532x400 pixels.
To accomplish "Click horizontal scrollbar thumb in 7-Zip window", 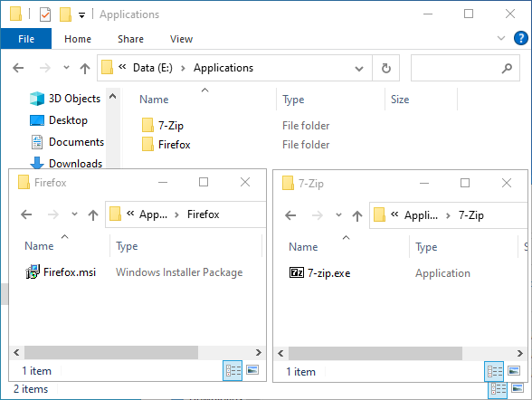I will [x=375, y=353].
